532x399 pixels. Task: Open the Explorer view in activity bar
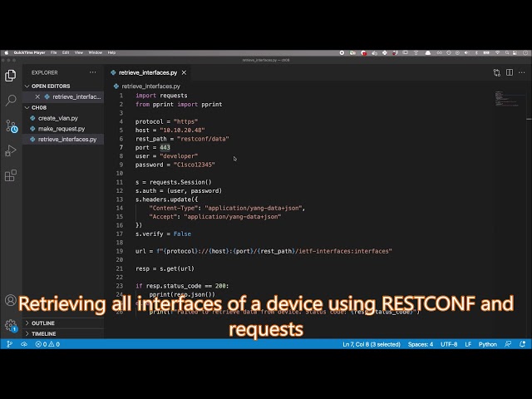coord(11,76)
